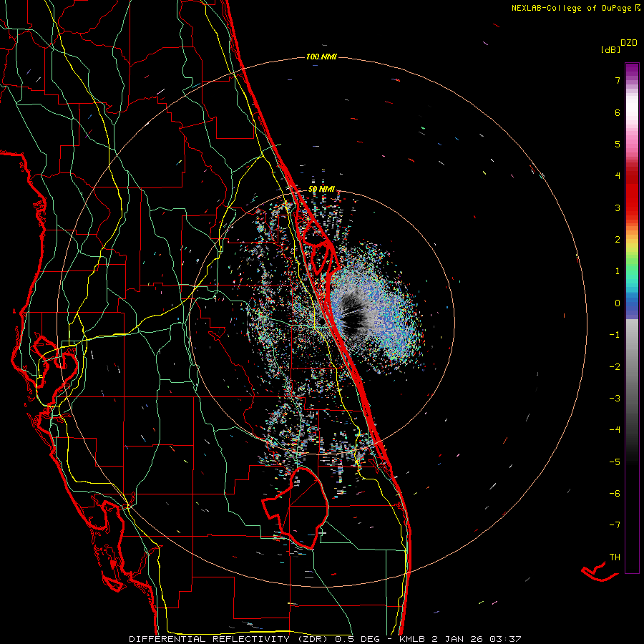
Task: Click the -7 value on the color scale
Action: [615, 525]
